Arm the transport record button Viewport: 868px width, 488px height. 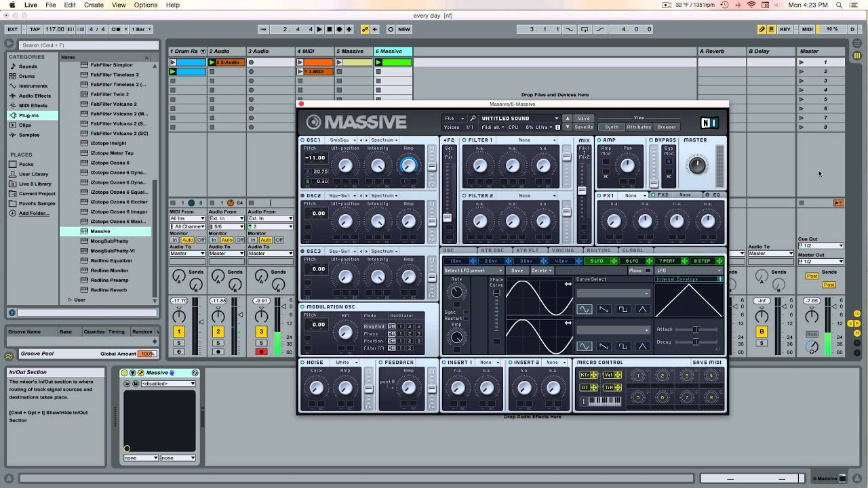(339, 29)
